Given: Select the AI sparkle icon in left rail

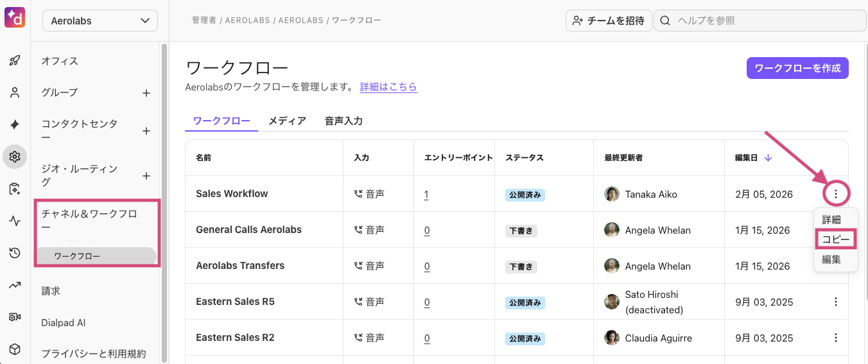Looking at the screenshot, I should 15,125.
